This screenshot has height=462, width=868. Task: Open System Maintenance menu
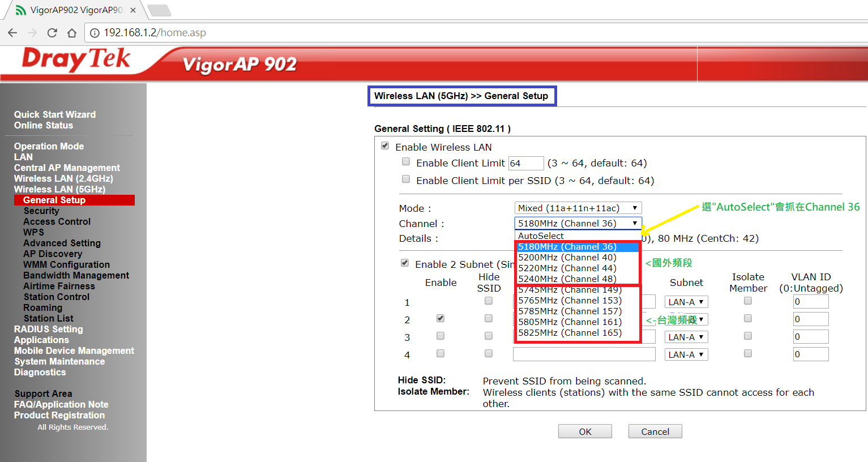coord(59,361)
